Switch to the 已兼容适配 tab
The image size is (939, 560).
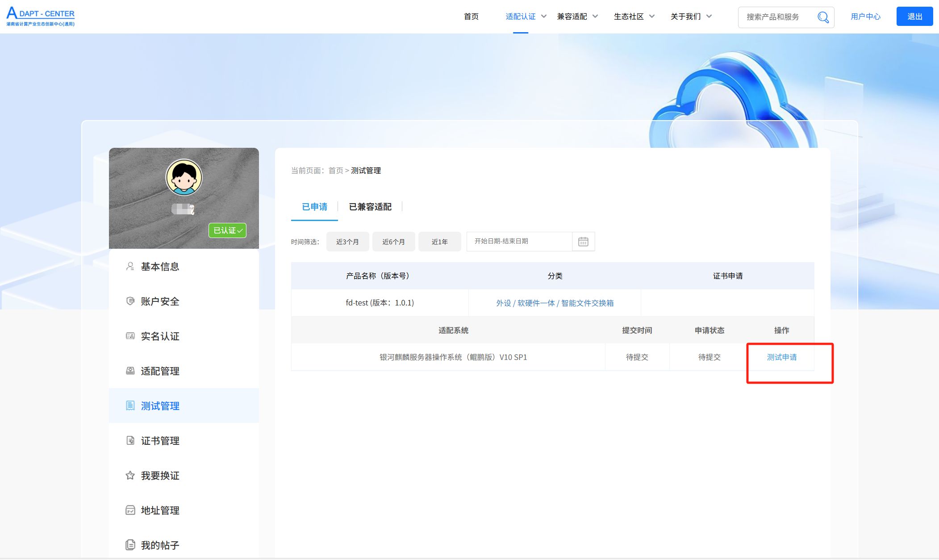[370, 207]
